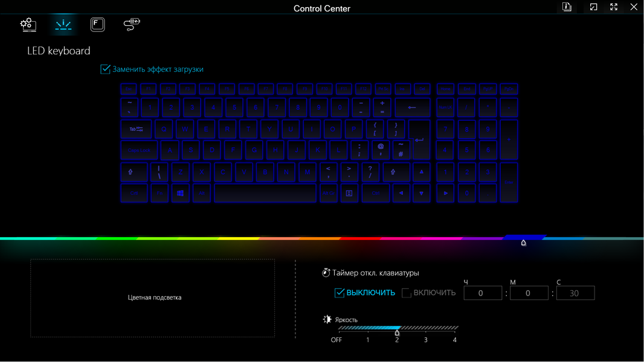Viewport: 644px width, 362px height.
Task: Open the LED device cable icon
Action: point(131,25)
